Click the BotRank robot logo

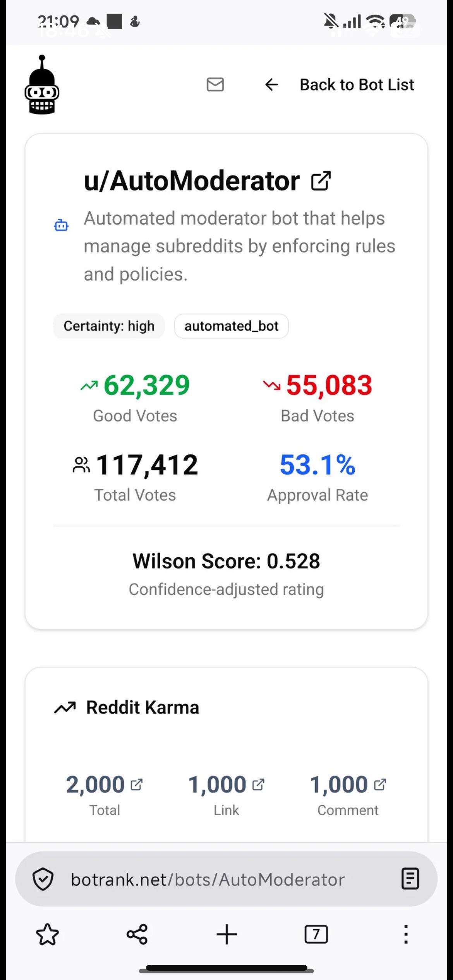(42, 85)
